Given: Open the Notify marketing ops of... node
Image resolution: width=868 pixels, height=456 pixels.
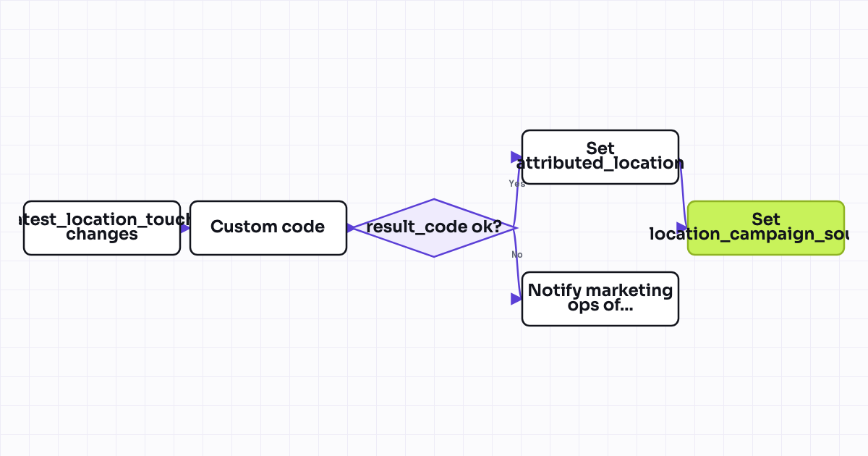Looking at the screenshot, I should coord(600,299).
